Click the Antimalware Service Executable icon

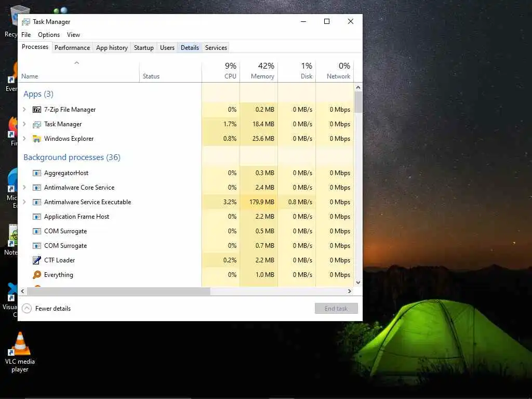pyautogui.click(x=37, y=202)
